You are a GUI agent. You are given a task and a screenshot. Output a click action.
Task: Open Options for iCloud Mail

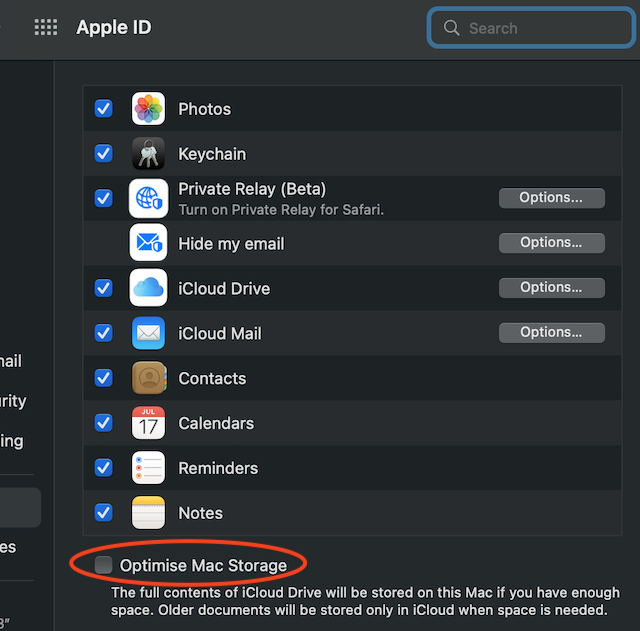[x=551, y=333]
